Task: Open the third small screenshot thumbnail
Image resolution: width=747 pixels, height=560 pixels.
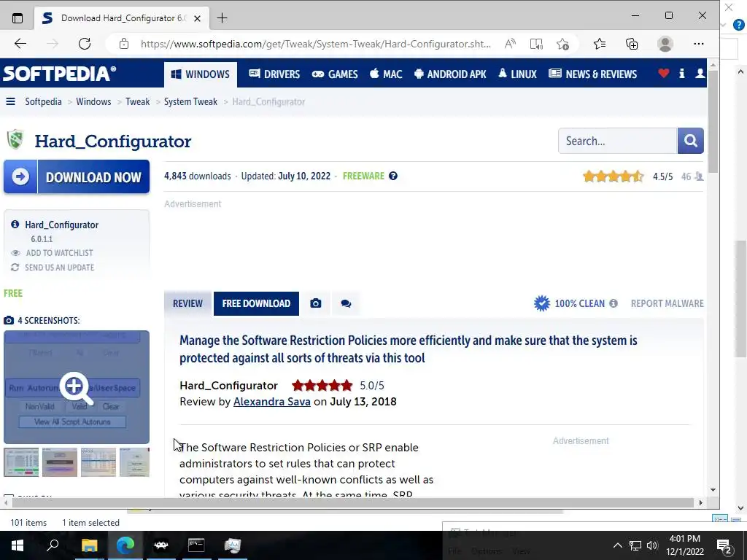Action: (x=98, y=462)
